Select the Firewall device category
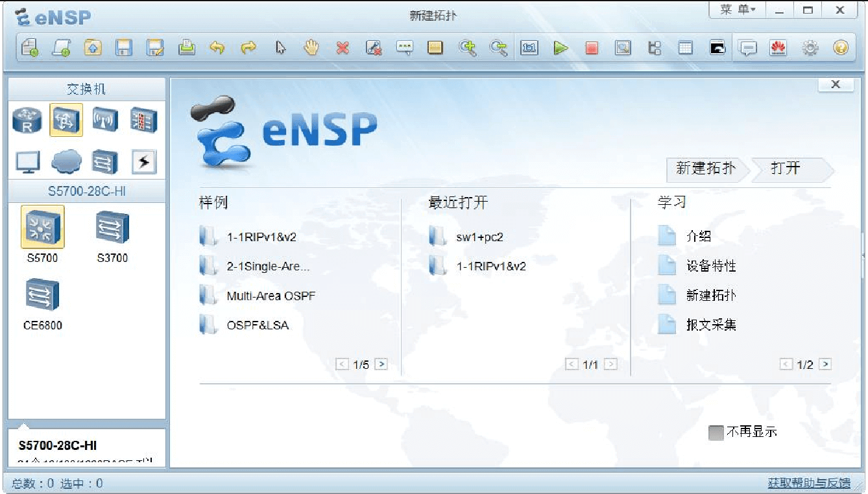The width and height of the screenshot is (868, 494). (x=143, y=120)
